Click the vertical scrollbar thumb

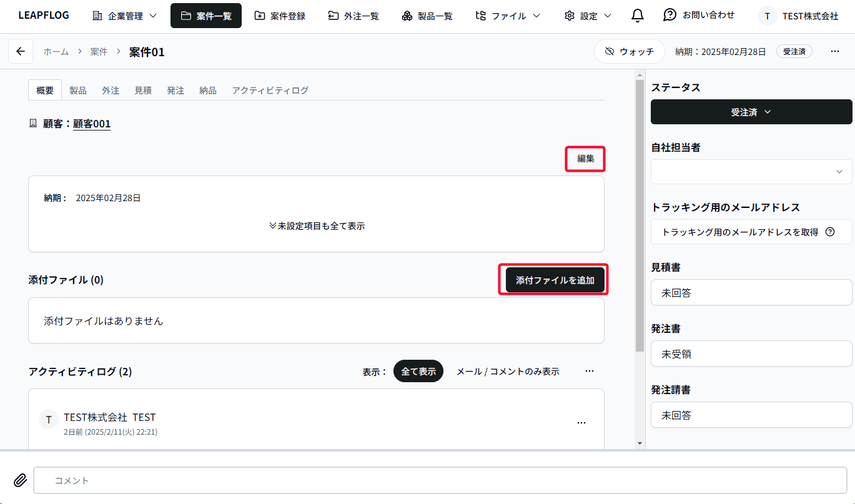tap(639, 212)
